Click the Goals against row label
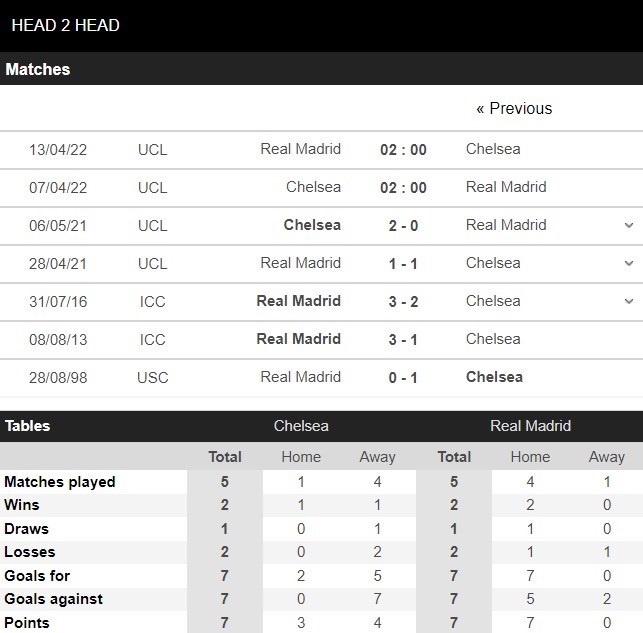643x633 pixels. tap(54, 599)
